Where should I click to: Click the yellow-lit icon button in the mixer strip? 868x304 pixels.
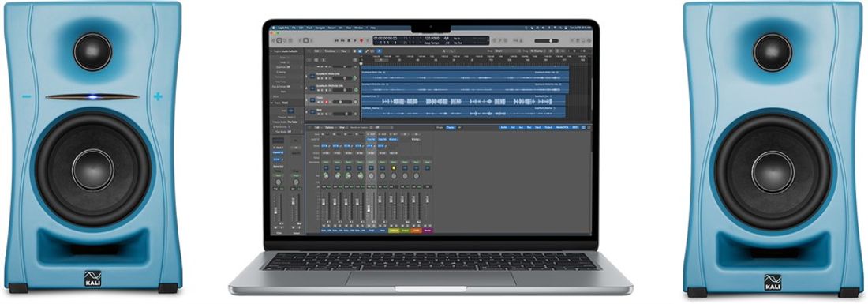[394, 167]
